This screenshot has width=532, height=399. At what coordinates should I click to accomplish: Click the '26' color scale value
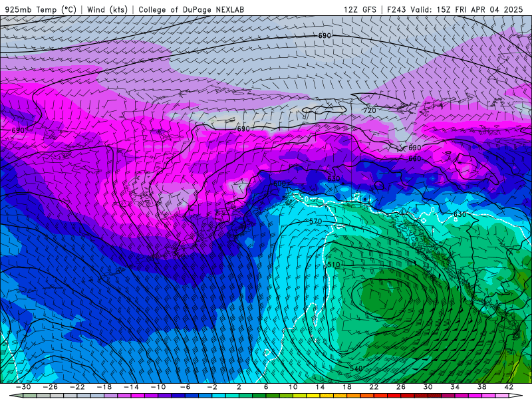pyautogui.click(x=401, y=387)
